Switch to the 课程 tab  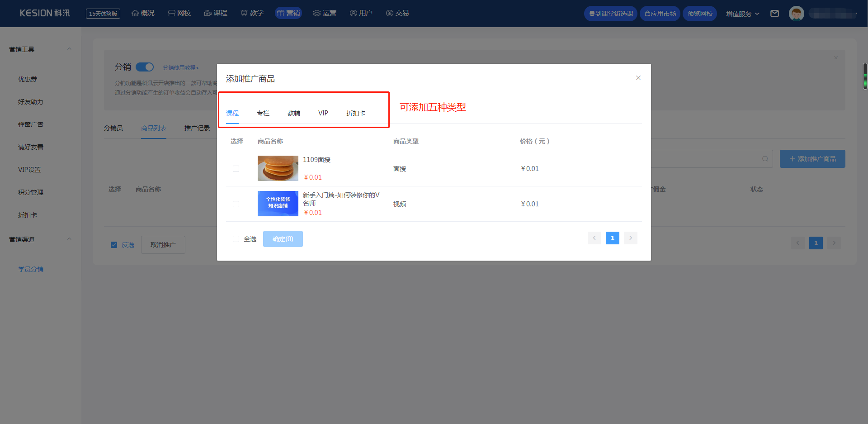click(x=232, y=113)
